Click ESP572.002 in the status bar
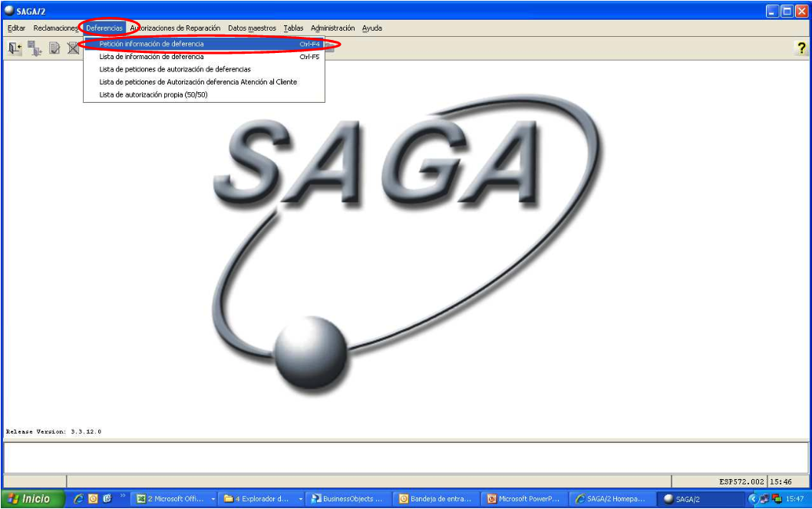Viewport: 812px width, 509px height. pyautogui.click(x=741, y=481)
